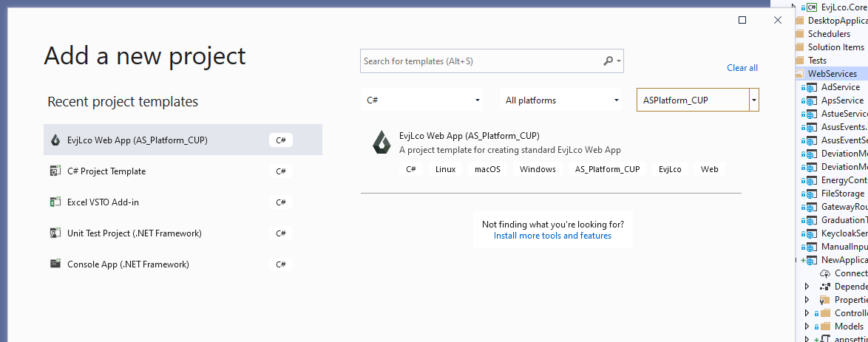Click the Unit Test Project template icon
Image resolution: width=868 pixels, height=342 pixels.
click(55, 233)
